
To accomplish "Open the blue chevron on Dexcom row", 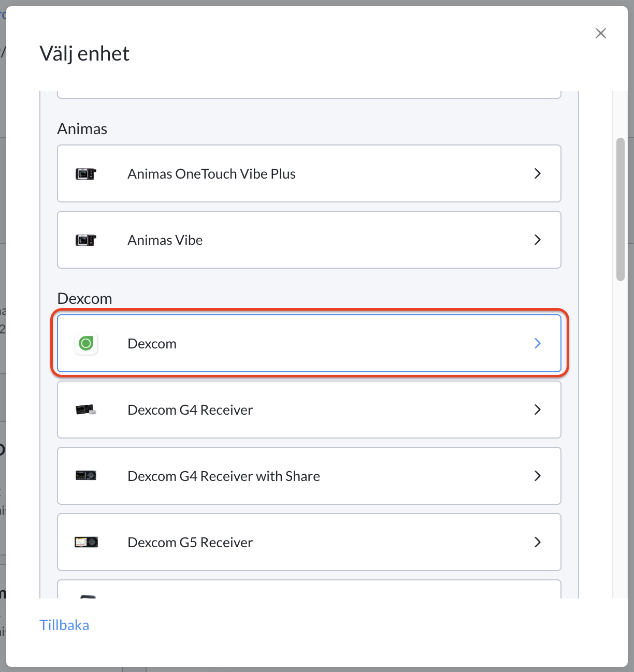I will (x=538, y=343).
